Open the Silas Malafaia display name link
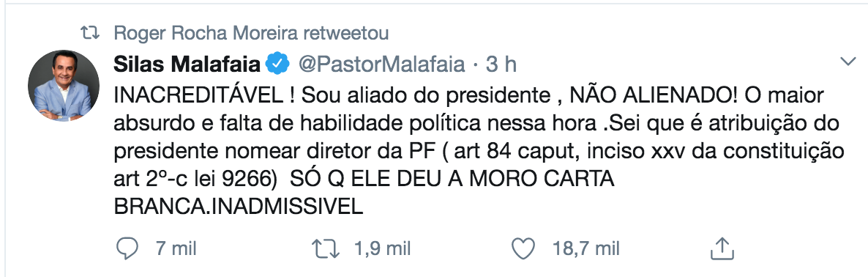Image resolution: width=868 pixels, height=277 pixels. coord(187,64)
